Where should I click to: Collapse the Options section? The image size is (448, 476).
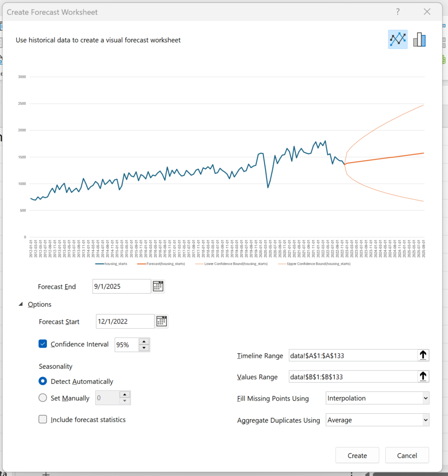coord(21,304)
